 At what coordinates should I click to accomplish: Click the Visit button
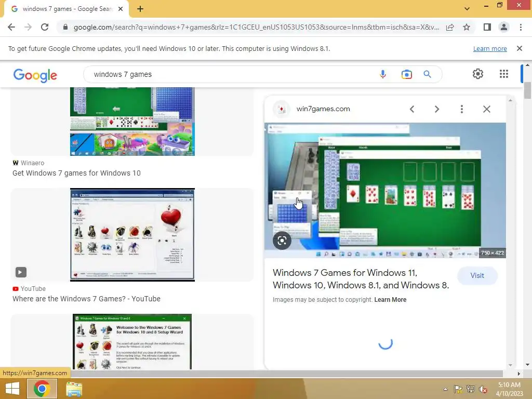(x=477, y=275)
